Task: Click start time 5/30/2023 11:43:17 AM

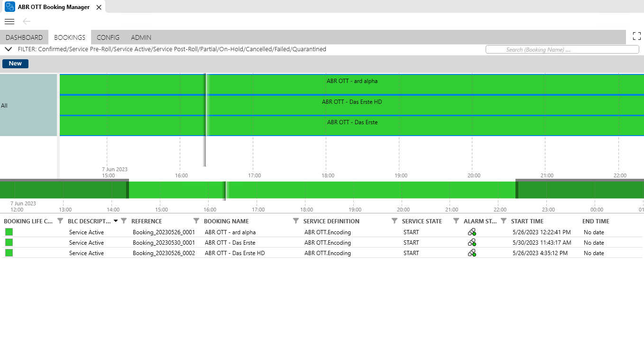Action: [x=542, y=243]
